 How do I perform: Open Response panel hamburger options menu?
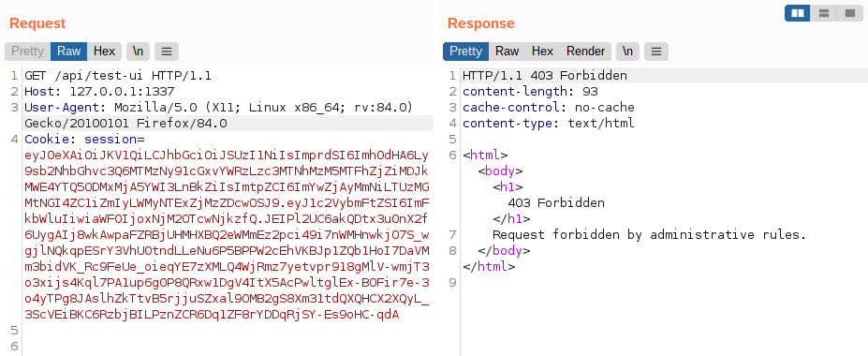[656, 52]
